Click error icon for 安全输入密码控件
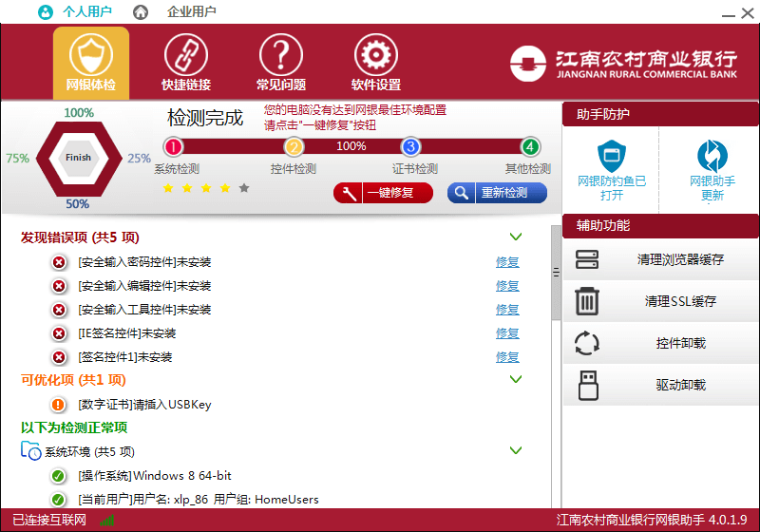The height and width of the screenshot is (532, 760). click(x=59, y=262)
